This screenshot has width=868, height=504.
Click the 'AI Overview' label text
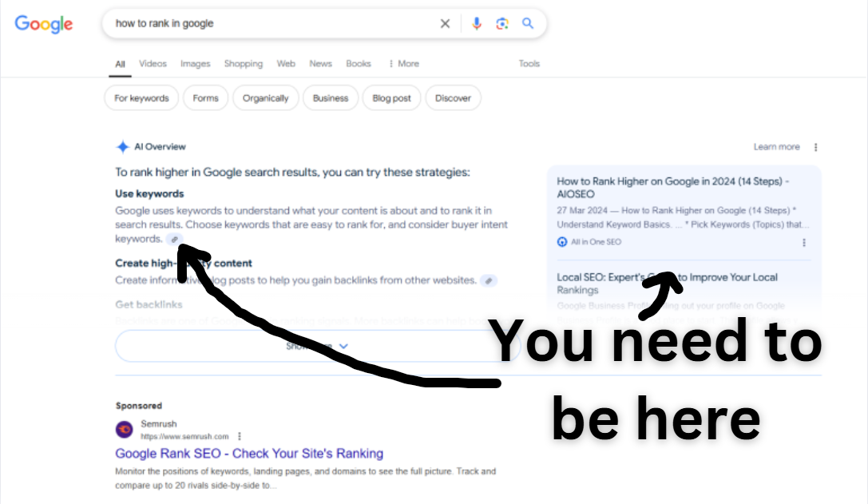click(160, 147)
